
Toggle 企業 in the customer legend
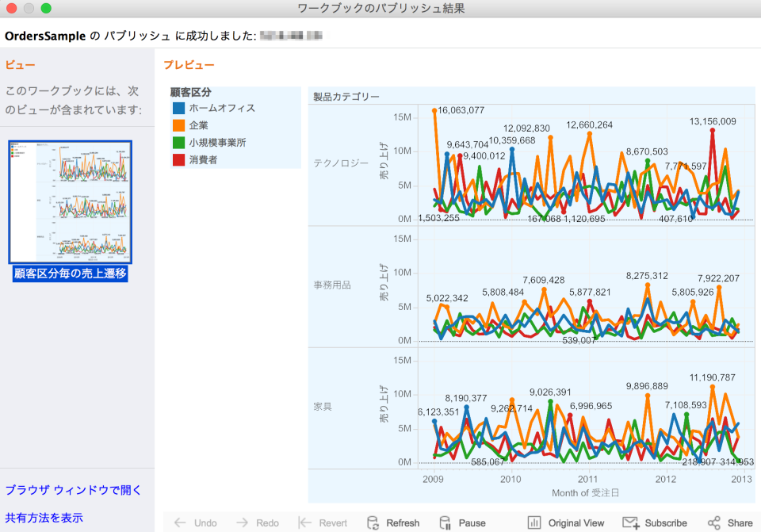click(200, 123)
